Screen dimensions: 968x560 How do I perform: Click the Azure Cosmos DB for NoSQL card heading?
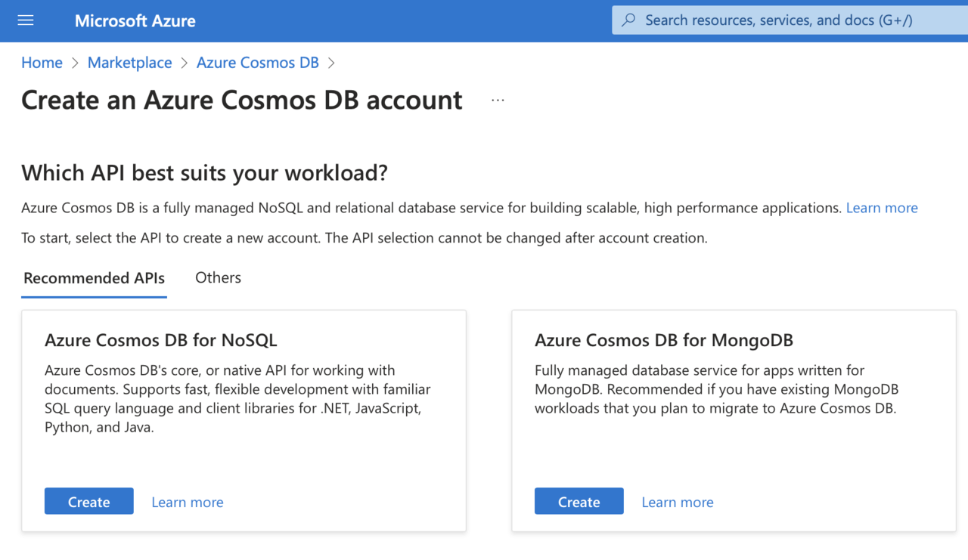(x=161, y=340)
